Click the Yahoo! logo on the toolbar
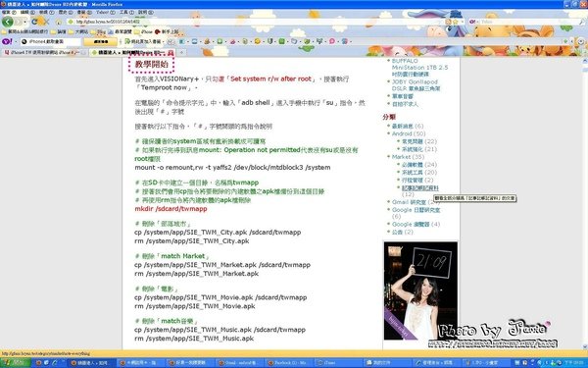This screenshot has width=588, height=368. click(x=7, y=41)
